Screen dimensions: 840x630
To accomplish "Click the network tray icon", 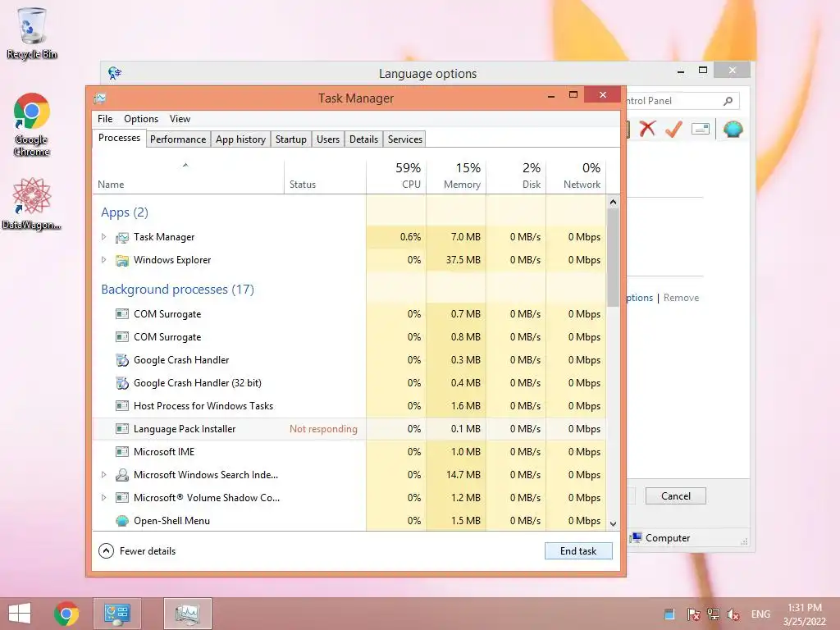I will (713, 614).
